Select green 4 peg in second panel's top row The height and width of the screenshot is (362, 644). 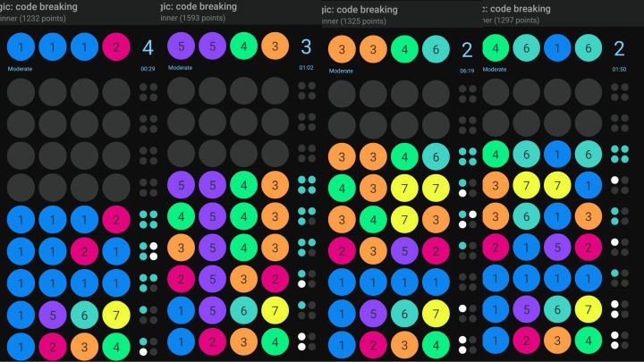pos(244,46)
